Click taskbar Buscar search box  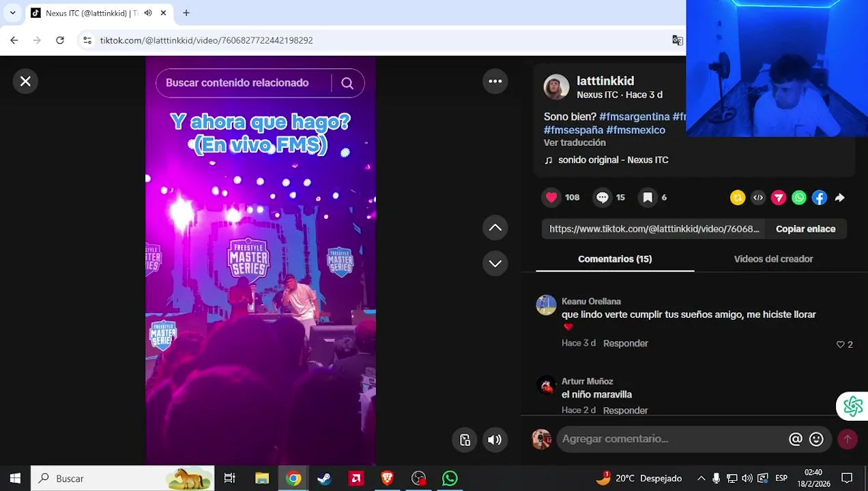(123, 479)
